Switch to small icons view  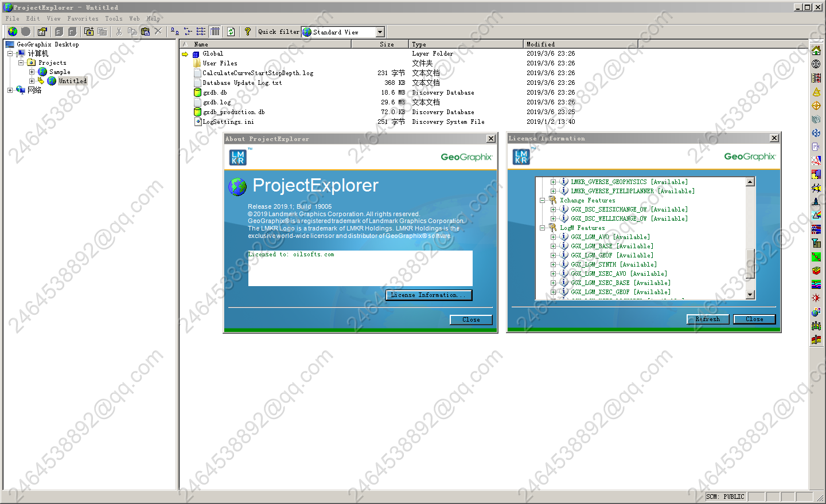point(188,32)
